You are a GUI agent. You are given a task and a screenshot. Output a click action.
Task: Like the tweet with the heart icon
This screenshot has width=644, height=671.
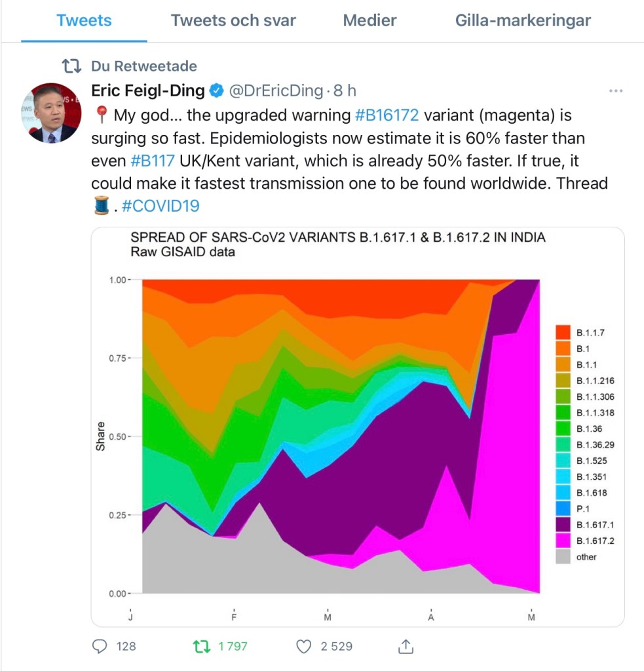click(x=303, y=646)
